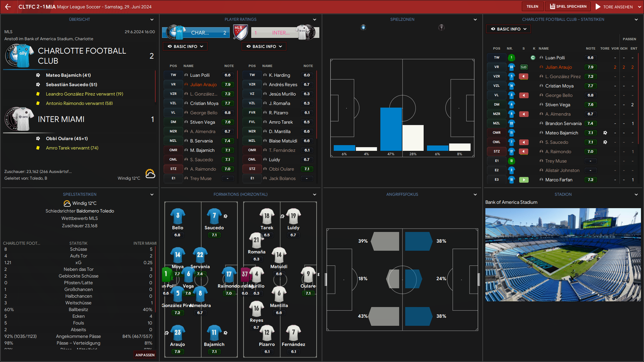Click INTER MIAMI name in overview
This screenshot has height=362, width=644.
click(61, 119)
